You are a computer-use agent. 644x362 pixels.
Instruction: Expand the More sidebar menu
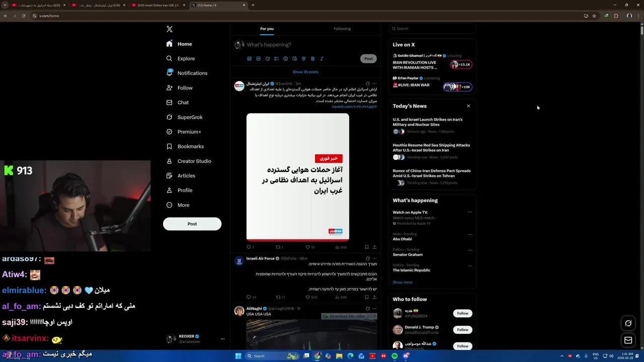(178, 205)
